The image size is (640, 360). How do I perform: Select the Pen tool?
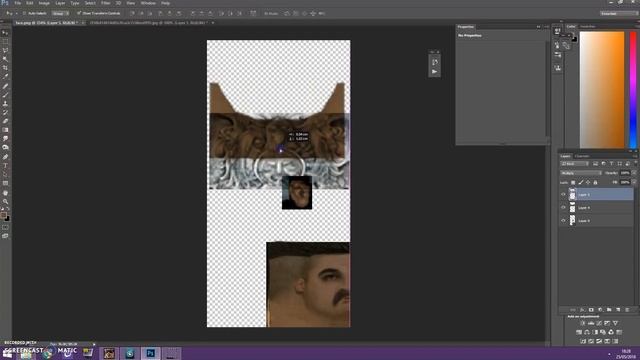coord(5,157)
